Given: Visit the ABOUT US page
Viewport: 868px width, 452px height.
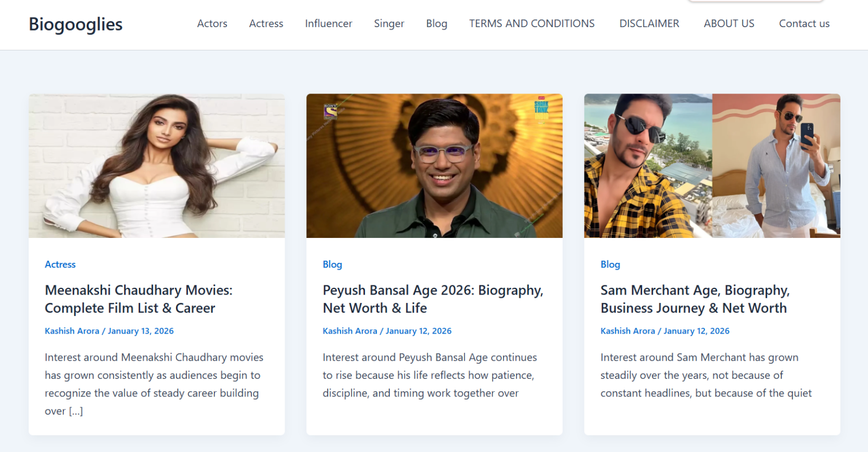Looking at the screenshot, I should [x=729, y=23].
